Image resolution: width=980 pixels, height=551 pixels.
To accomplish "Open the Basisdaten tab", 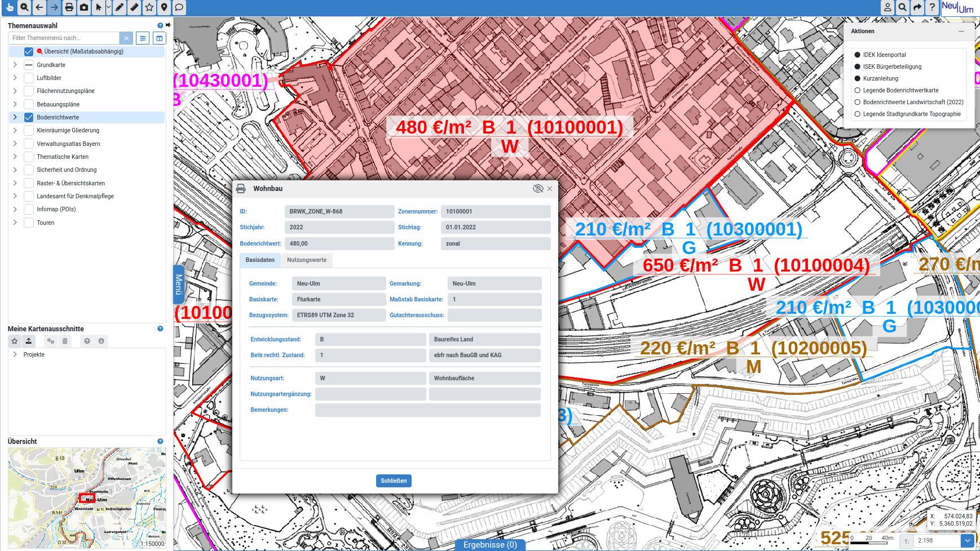I will coord(260,260).
